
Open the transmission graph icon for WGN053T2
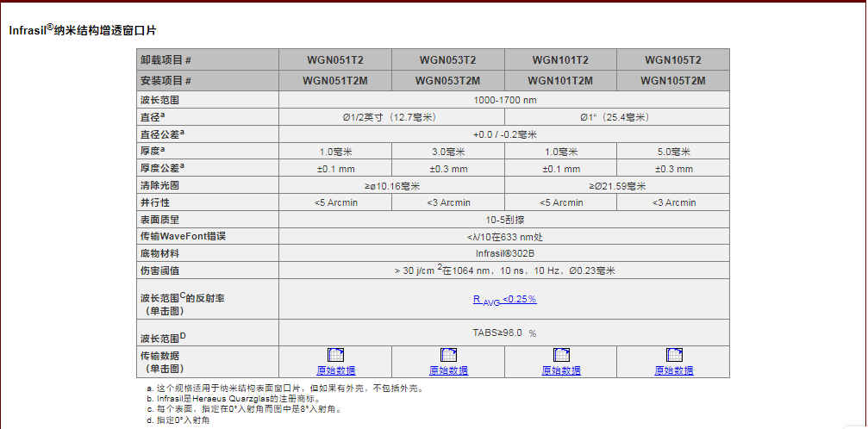[x=448, y=354]
